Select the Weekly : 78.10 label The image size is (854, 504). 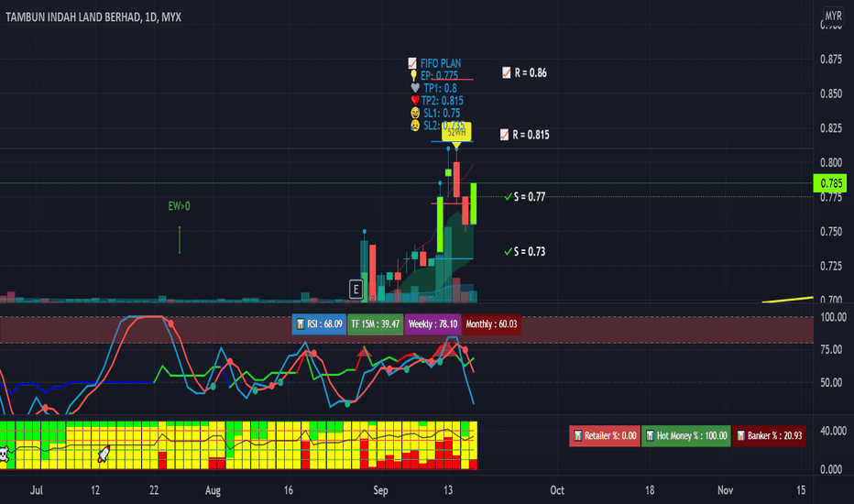tap(433, 324)
